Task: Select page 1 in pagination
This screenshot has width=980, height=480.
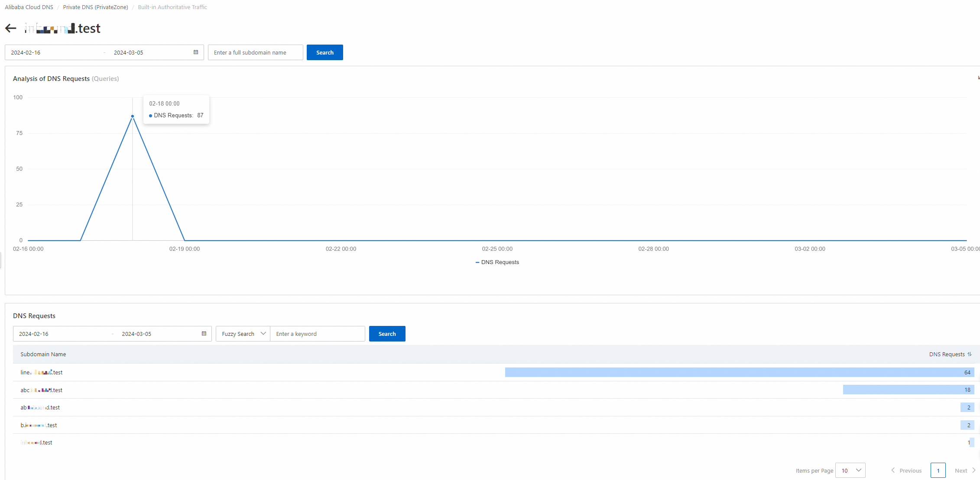Action: (938, 470)
